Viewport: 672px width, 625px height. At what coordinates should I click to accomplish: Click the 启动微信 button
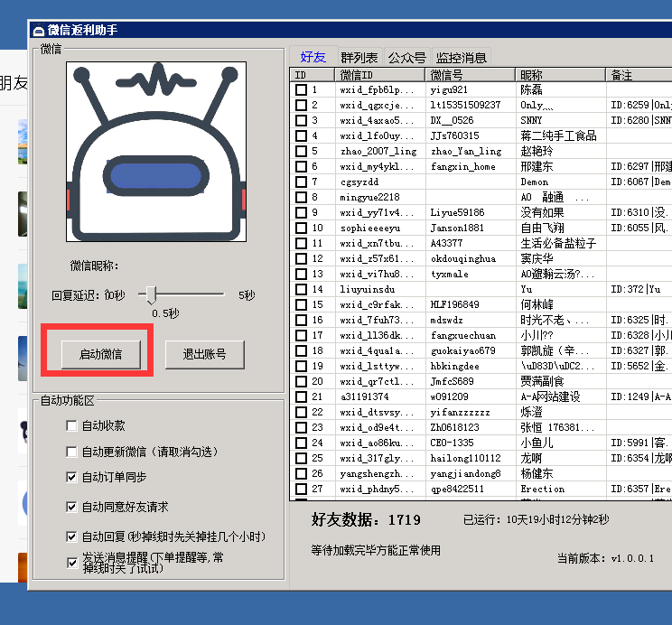coord(101,355)
